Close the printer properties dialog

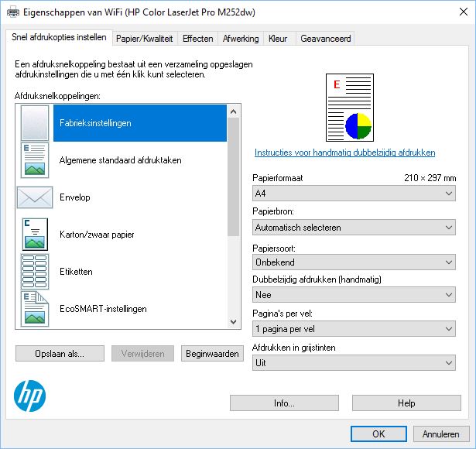tap(464, 12)
